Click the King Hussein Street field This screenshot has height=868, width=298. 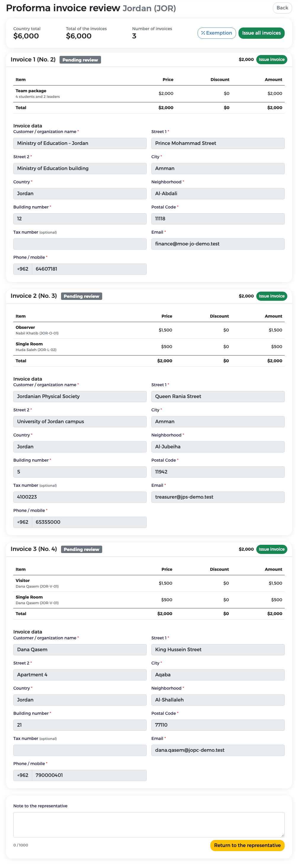point(218,649)
